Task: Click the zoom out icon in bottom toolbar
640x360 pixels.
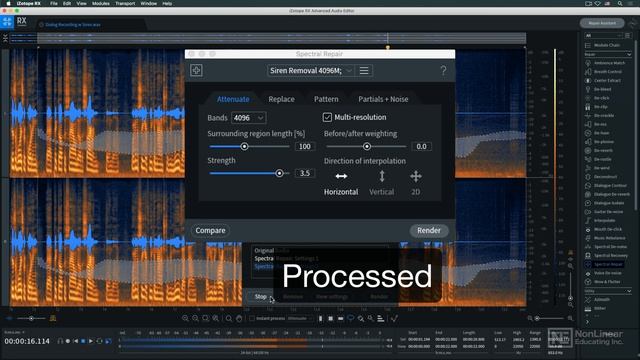Action: (196, 318)
